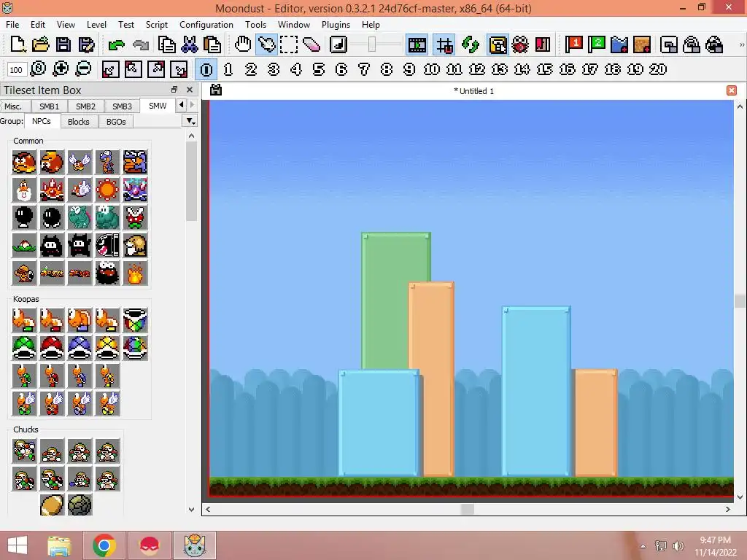Click the blue water zone draw icon

pyautogui.click(x=619, y=44)
